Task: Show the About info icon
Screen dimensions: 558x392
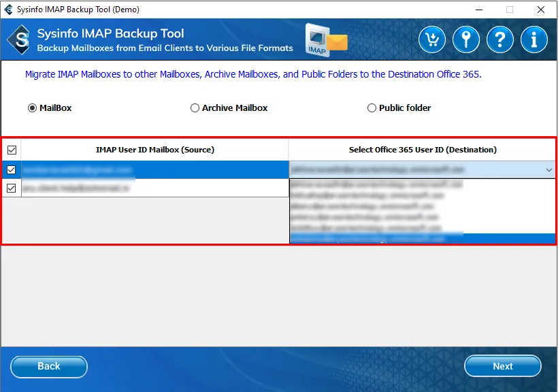Action: click(x=534, y=40)
